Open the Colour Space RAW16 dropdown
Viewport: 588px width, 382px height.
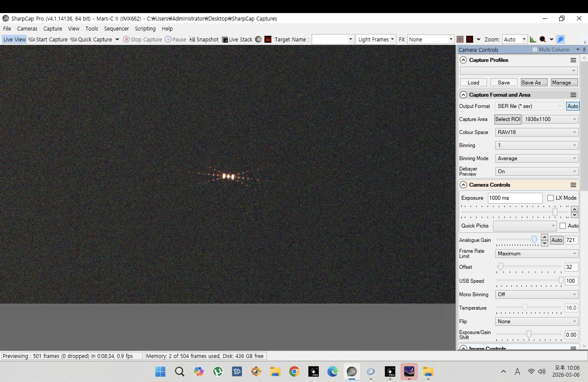pos(536,132)
